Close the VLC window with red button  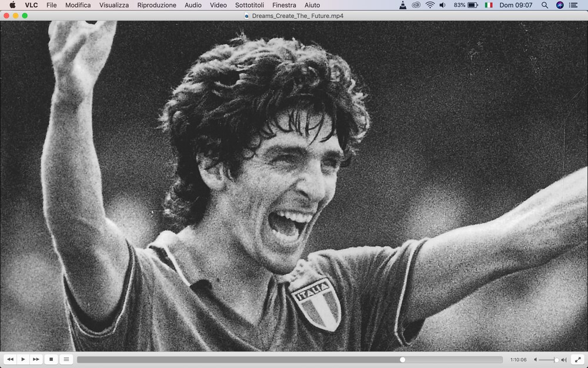[6, 15]
